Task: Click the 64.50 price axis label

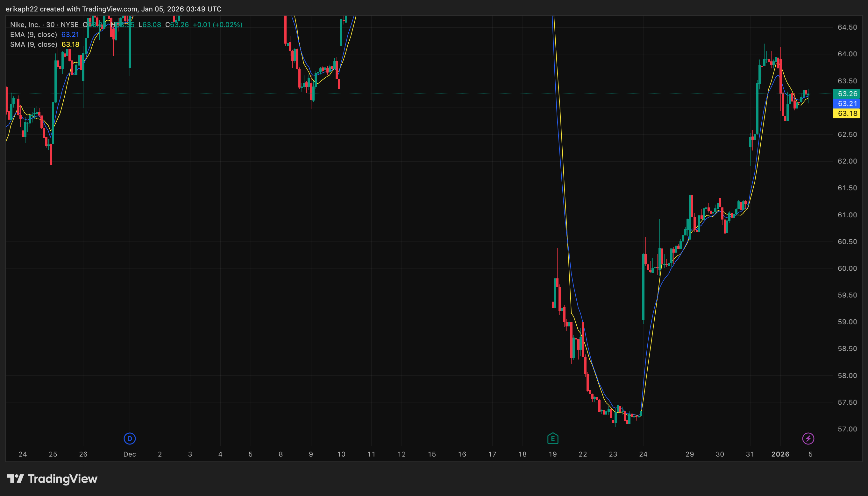Action: pyautogui.click(x=847, y=27)
